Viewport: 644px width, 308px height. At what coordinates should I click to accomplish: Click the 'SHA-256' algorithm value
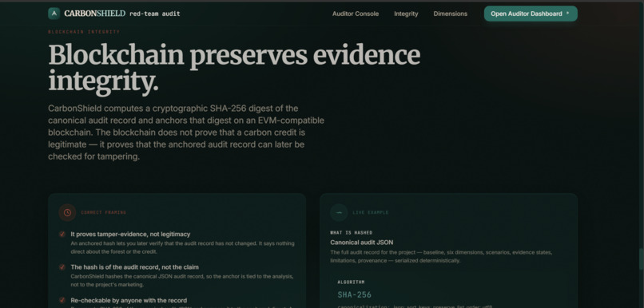(355, 294)
